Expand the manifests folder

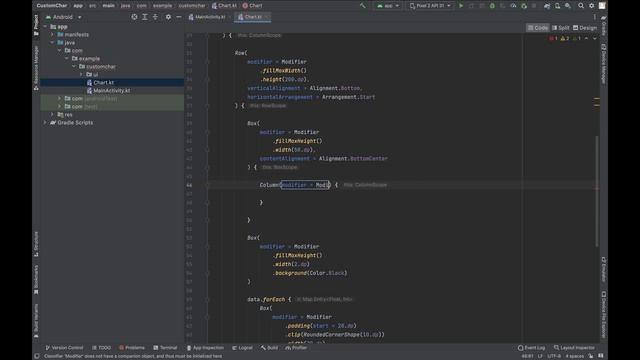[x=52, y=35]
